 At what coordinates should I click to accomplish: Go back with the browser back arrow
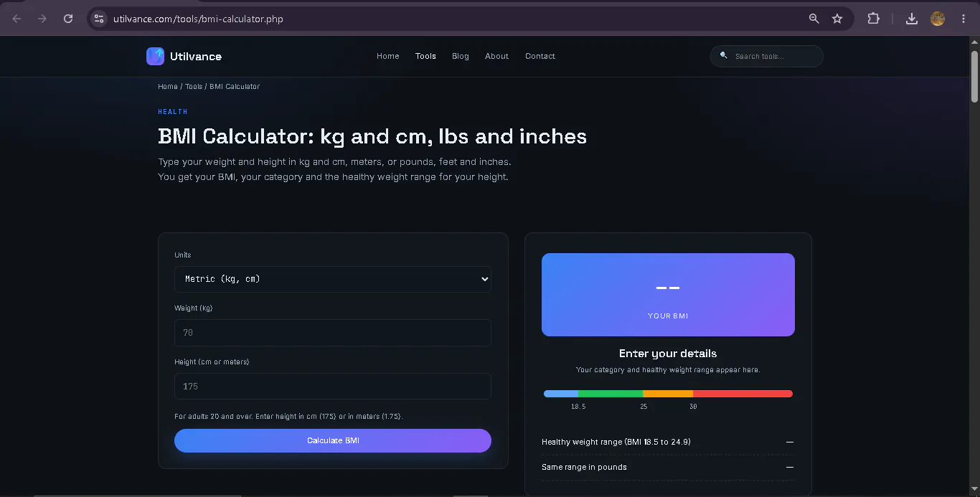pyautogui.click(x=17, y=19)
